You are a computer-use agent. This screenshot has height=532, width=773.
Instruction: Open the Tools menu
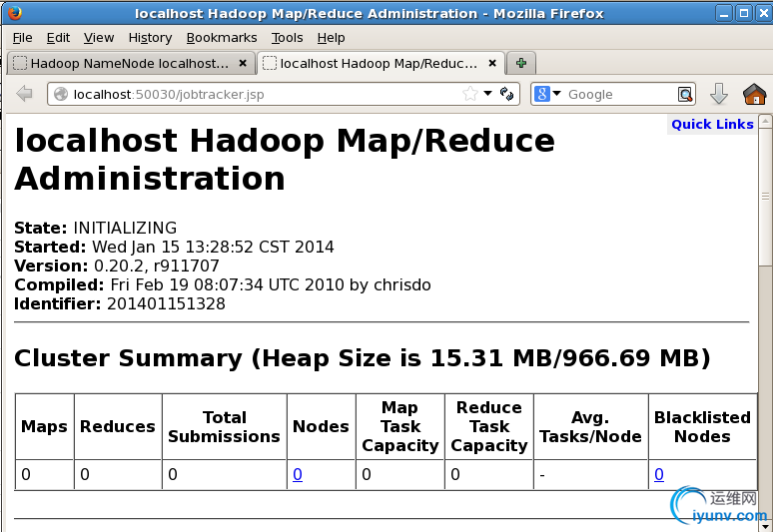coord(287,38)
